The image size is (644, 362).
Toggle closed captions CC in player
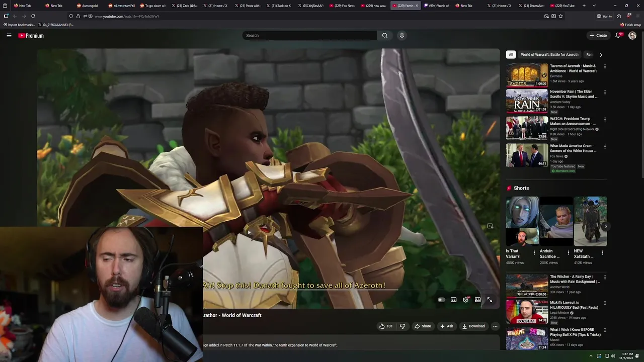[453, 300]
